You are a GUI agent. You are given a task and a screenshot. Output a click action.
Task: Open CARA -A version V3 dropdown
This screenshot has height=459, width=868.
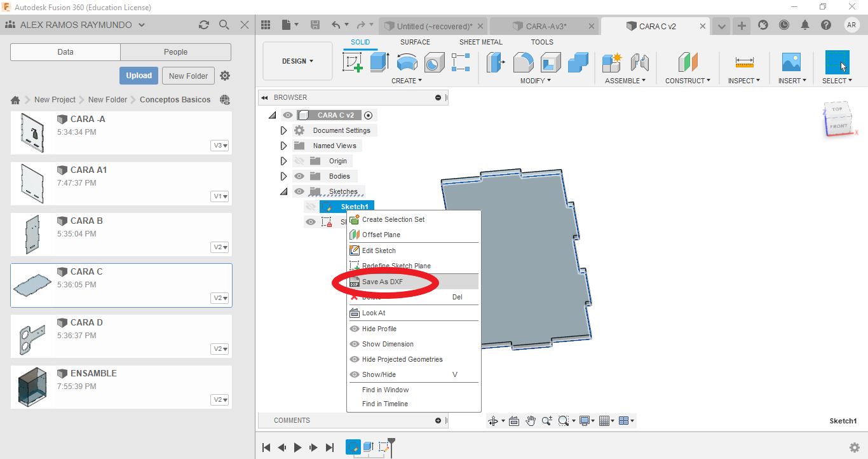click(x=220, y=146)
